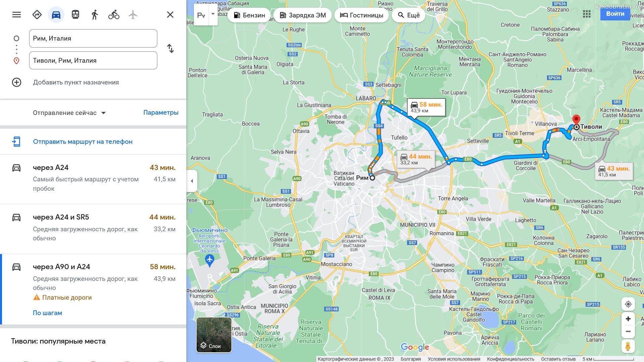Click the add destination plus icon
The width and height of the screenshot is (644, 362).
[16, 82]
